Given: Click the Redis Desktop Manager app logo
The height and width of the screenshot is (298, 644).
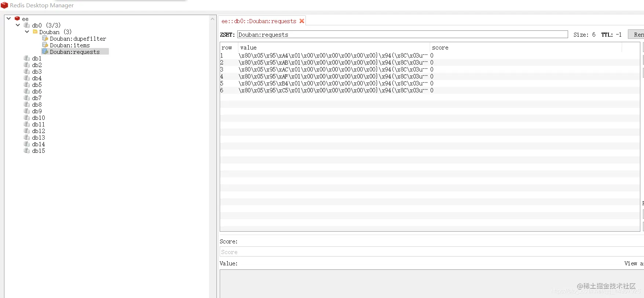Looking at the screenshot, I should pos(4,5).
